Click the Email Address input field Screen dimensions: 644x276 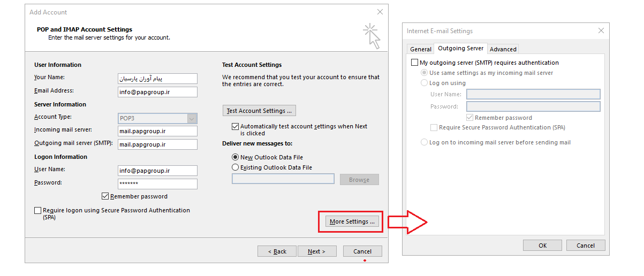(157, 92)
